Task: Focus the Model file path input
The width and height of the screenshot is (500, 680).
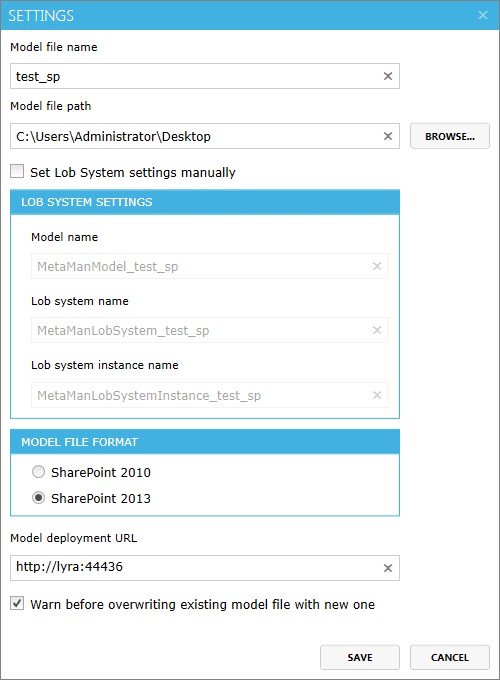Action: (x=205, y=136)
